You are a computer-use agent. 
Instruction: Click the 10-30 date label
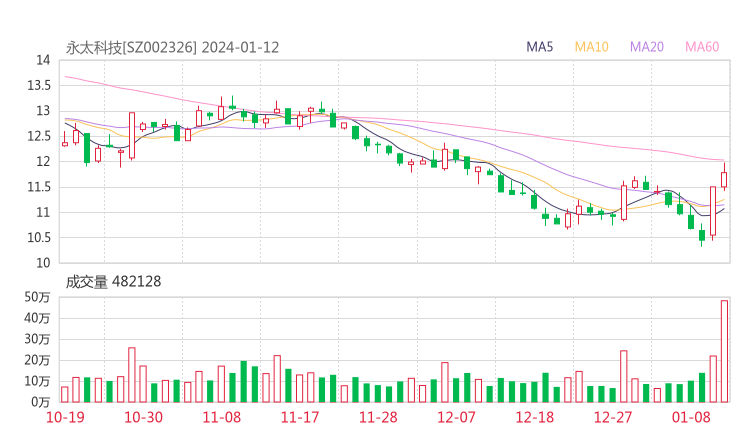(x=143, y=417)
